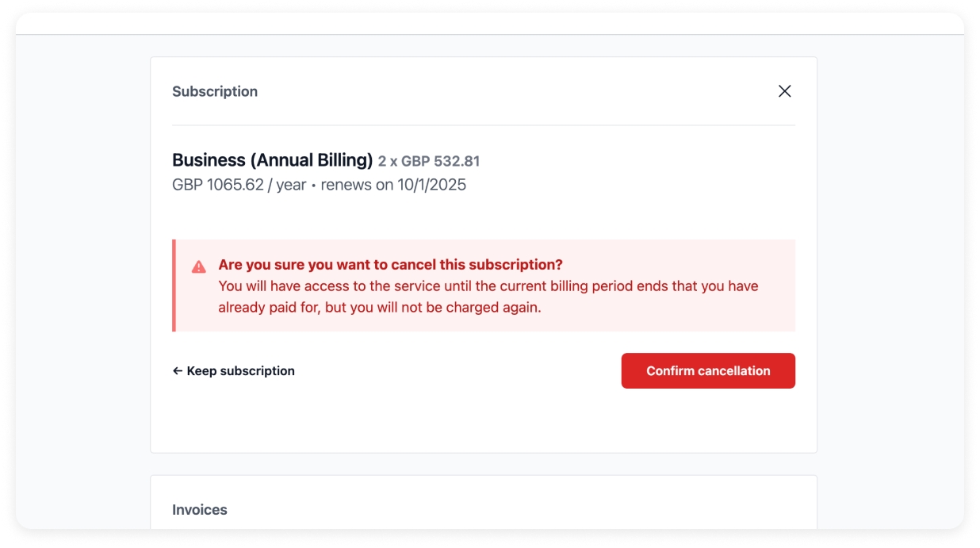The width and height of the screenshot is (980, 548).
Task: Click the red warning triangle icon
Action: click(x=199, y=266)
